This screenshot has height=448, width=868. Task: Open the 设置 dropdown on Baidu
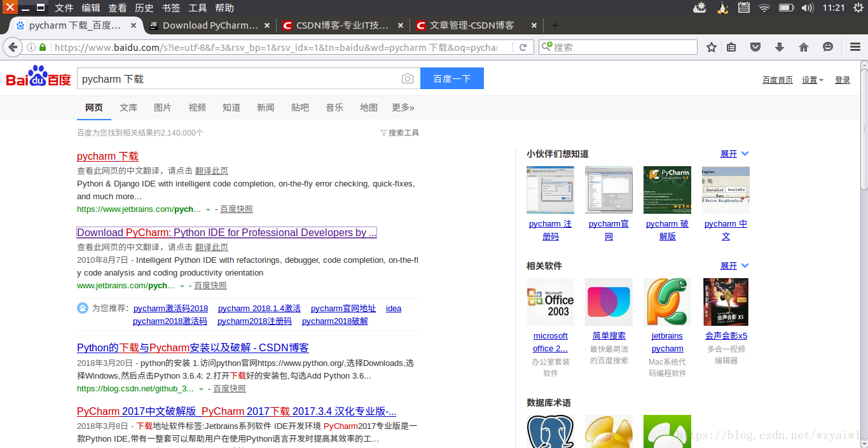coord(813,80)
